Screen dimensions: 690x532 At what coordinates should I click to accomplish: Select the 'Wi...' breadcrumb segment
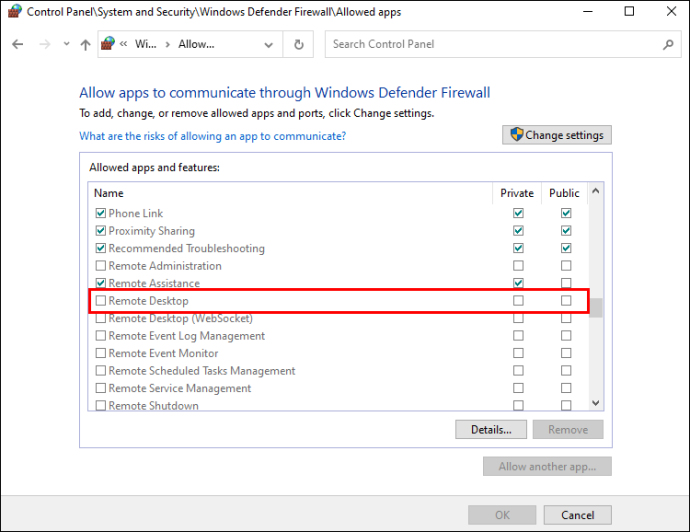coord(145,44)
